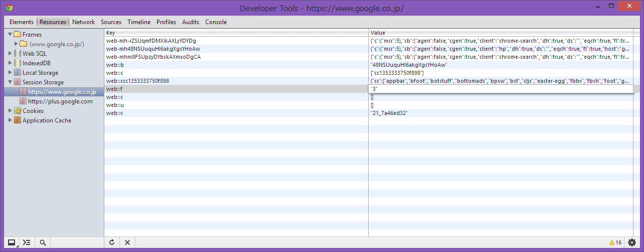
Task: Click the IndexedDB database icon
Action: 18,63
